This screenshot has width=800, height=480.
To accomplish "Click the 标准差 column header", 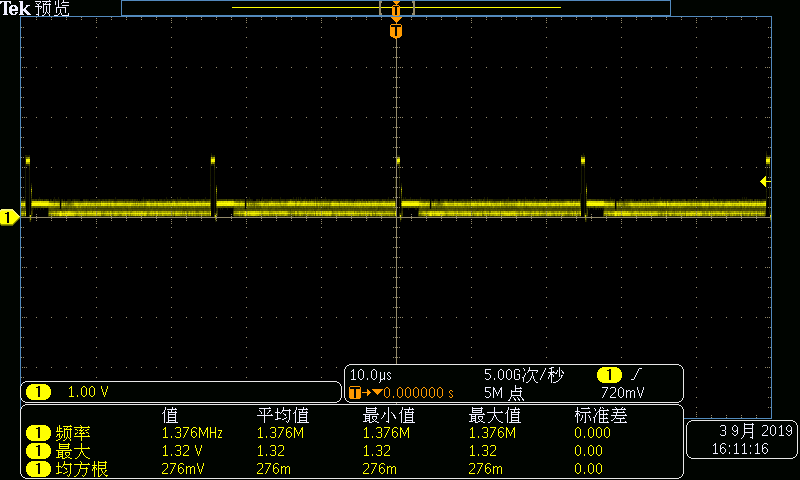I will pos(601,415).
